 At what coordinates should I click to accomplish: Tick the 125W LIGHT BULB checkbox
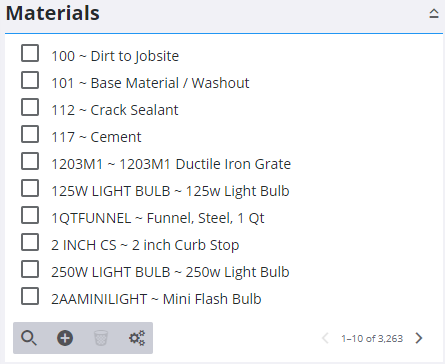click(x=30, y=188)
